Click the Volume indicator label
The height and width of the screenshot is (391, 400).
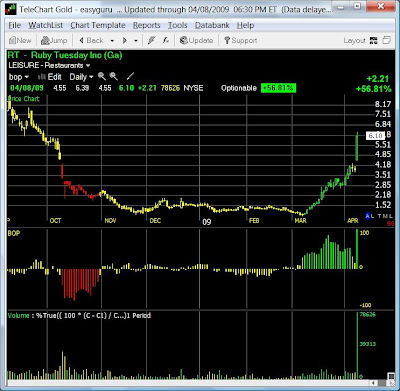click(18, 315)
